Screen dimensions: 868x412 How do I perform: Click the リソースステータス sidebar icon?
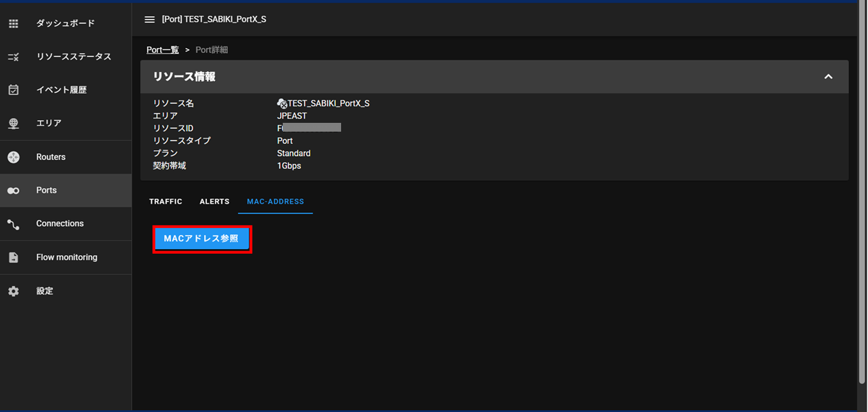(x=13, y=57)
